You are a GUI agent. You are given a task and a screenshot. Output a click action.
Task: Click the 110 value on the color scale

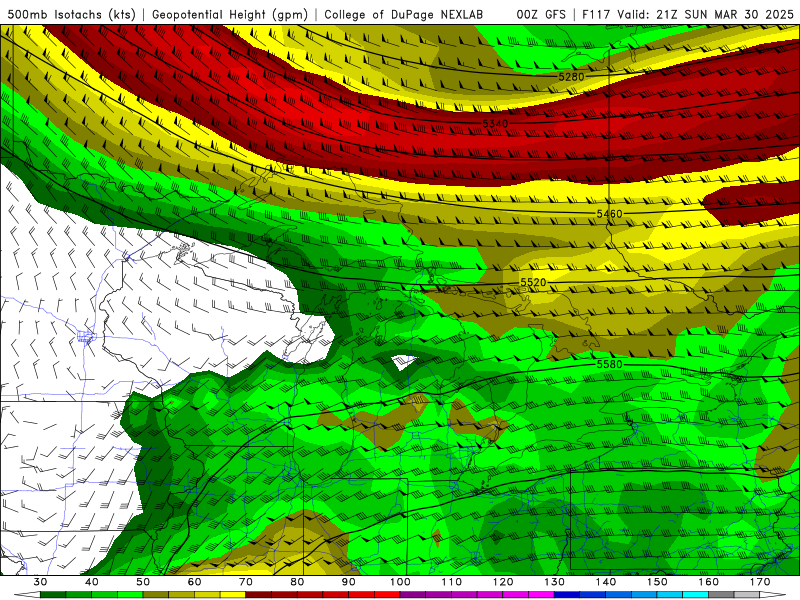click(452, 582)
